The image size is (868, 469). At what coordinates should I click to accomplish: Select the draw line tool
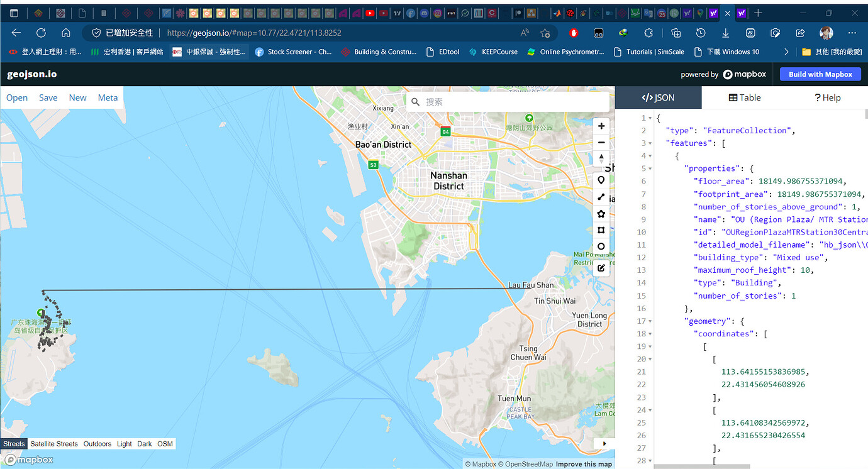coord(601,197)
